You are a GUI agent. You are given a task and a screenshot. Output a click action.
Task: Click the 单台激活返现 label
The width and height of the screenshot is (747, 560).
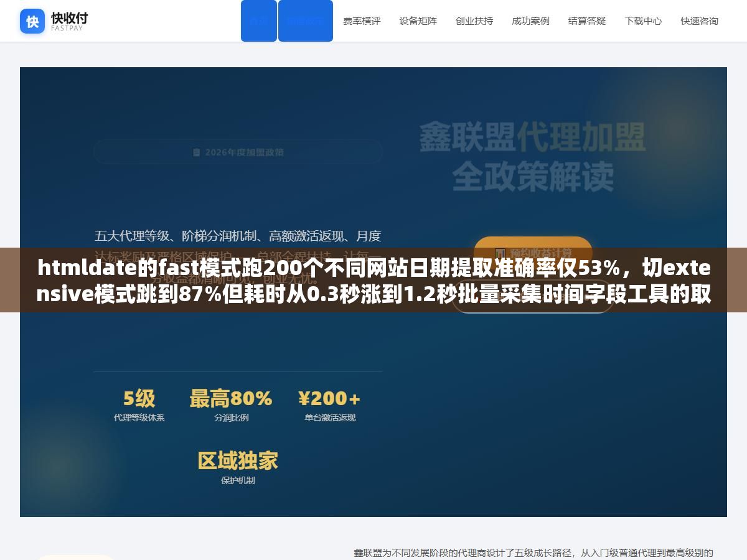330,418
